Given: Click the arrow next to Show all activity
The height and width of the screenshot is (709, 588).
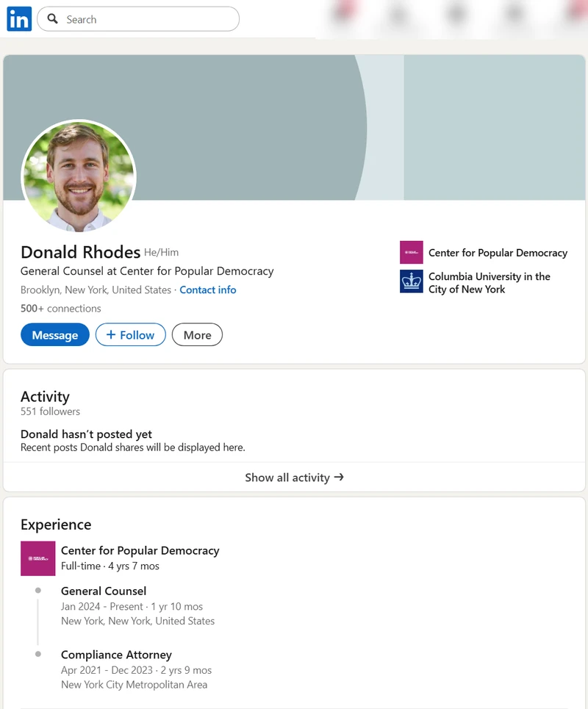Looking at the screenshot, I should click(339, 477).
